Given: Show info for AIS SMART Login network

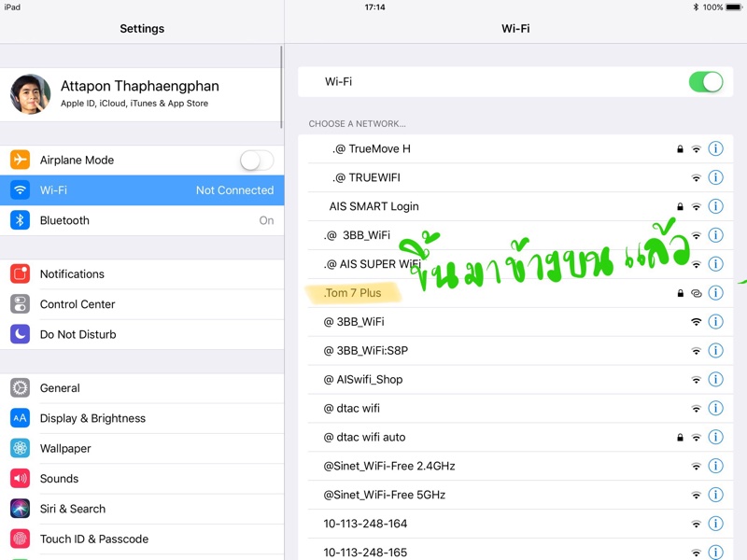Looking at the screenshot, I should 715,206.
